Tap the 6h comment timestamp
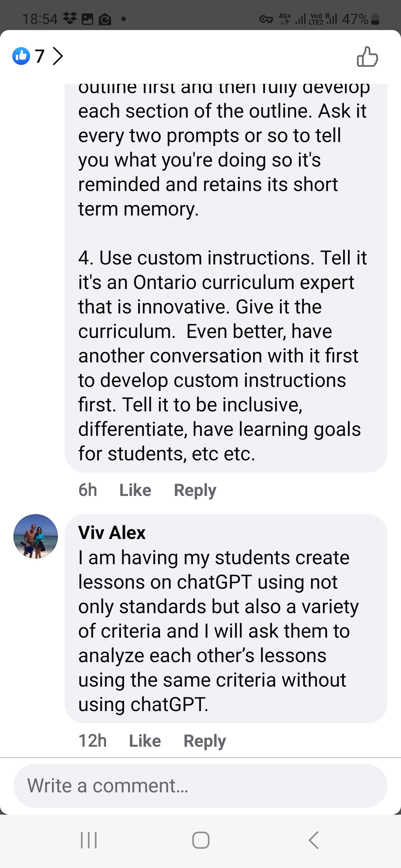Screen dimensions: 401x868 pos(88,490)
